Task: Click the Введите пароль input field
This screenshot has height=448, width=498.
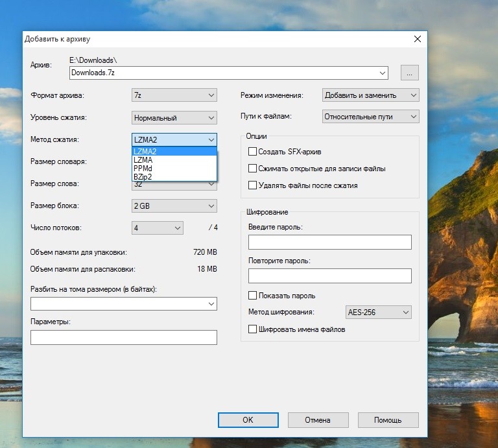Action: [x=329, y=242]
